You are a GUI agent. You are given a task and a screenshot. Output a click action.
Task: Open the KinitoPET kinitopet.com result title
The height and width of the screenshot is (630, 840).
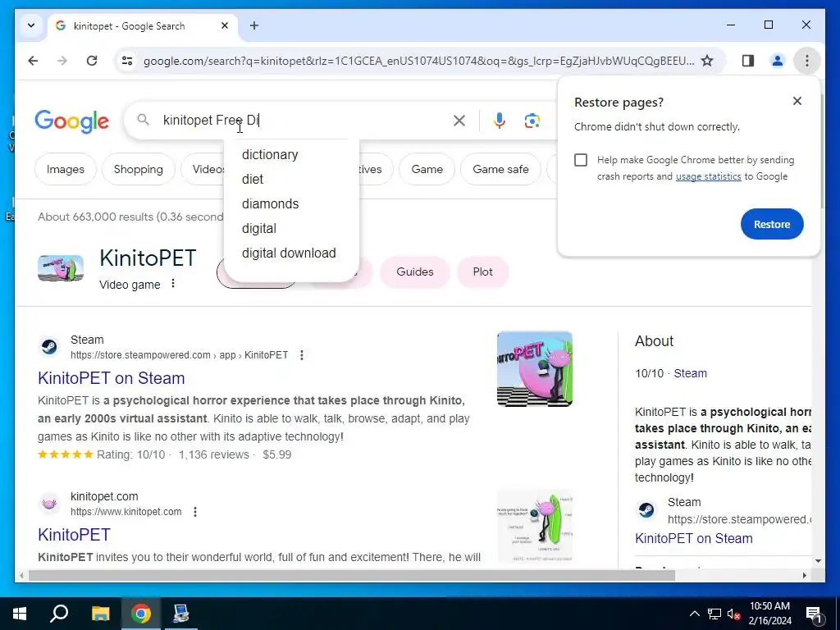coord(74,535)
